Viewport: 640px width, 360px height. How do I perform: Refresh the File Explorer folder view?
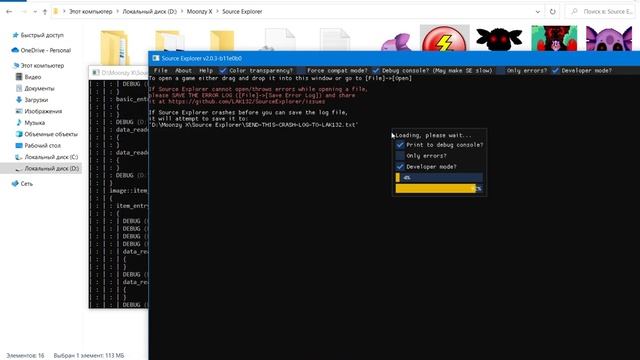(553, 12)
